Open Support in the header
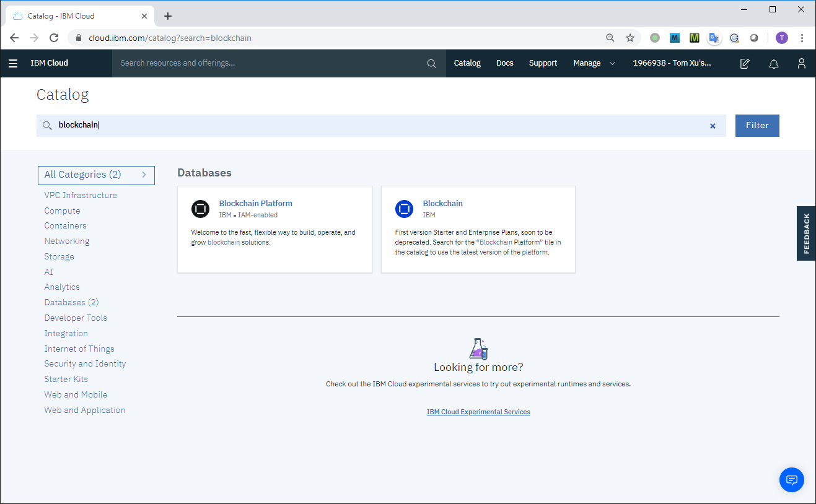This screenshot has width=816, height=504. point(543,63)
